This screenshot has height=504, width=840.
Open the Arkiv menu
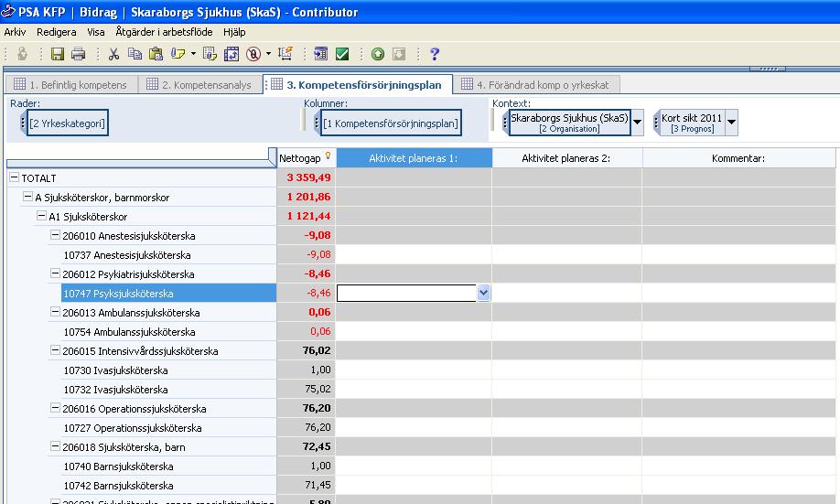[x=15, y=32]
